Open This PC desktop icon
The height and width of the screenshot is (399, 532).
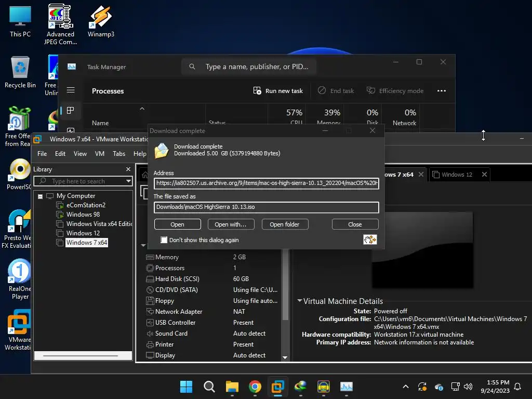click(x=20, y=21)
